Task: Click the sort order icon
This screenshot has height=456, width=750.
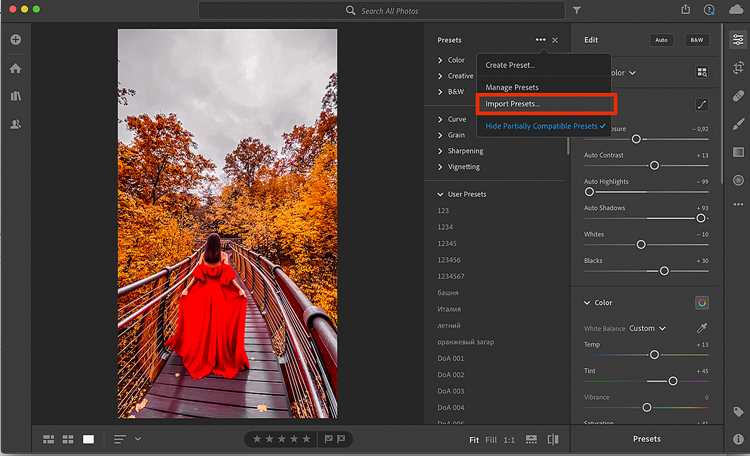Action: [120, 439]
